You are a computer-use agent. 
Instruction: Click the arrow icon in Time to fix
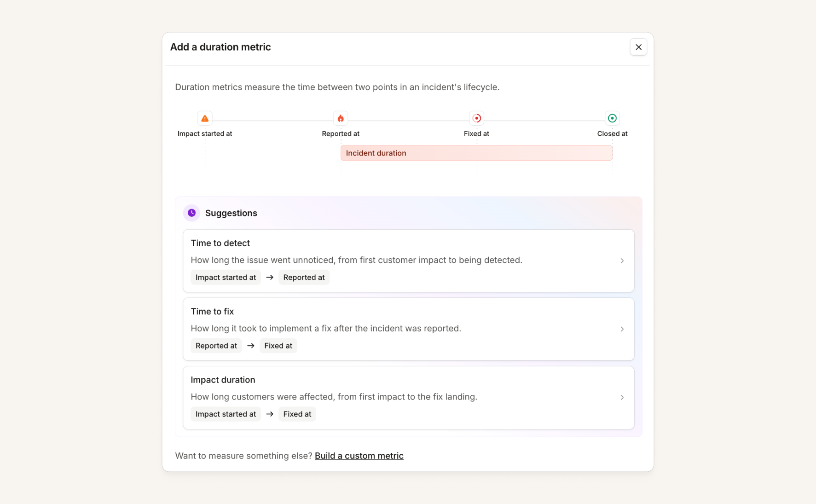tap(251, 346)
